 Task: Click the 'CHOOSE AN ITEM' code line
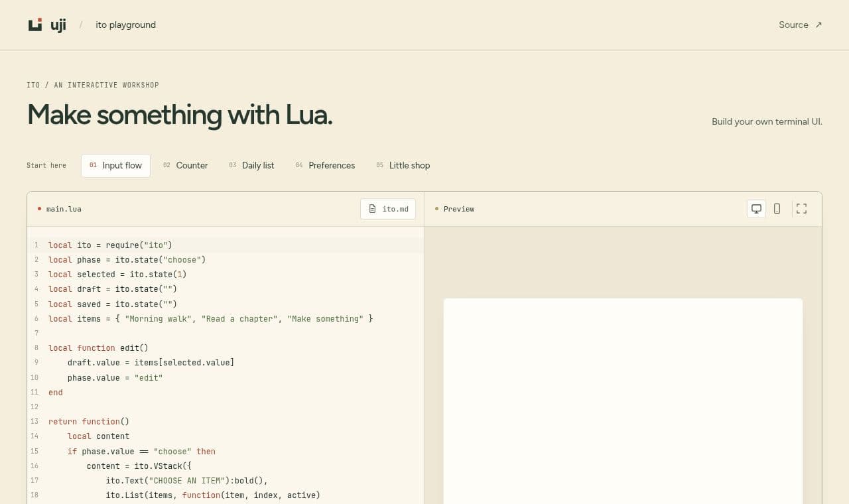click(x=186, y=480)
